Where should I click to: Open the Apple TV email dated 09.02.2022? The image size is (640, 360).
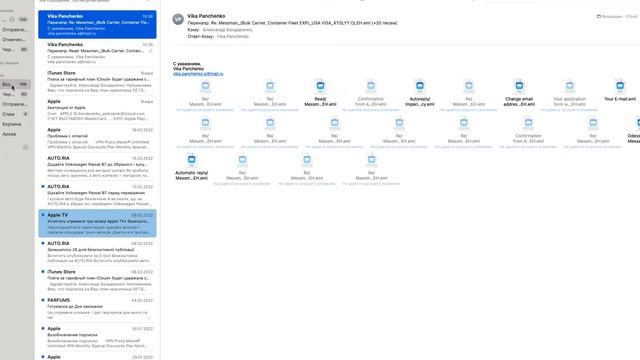[x=97, y=223]
